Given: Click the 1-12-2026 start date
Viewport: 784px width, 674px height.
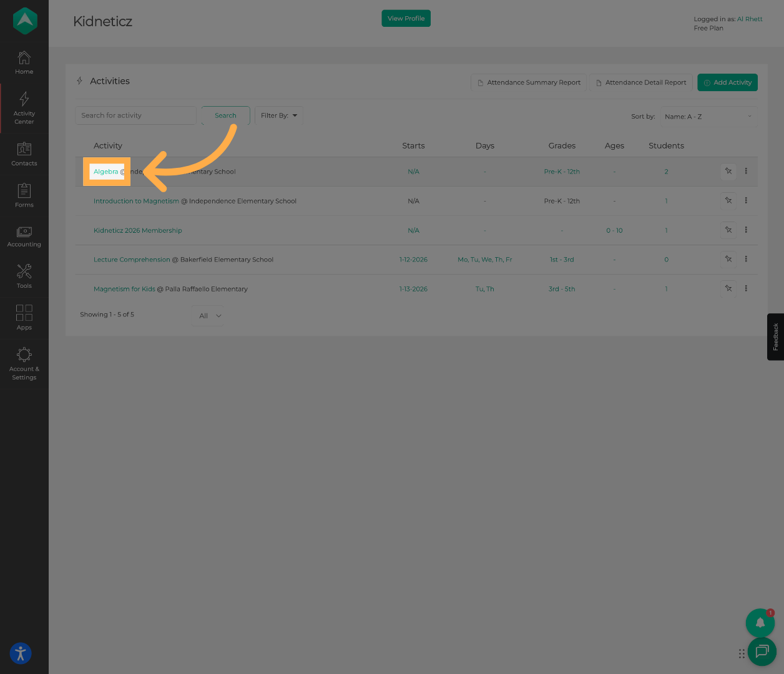Looking at the screenshot, I should click(413, 260).
